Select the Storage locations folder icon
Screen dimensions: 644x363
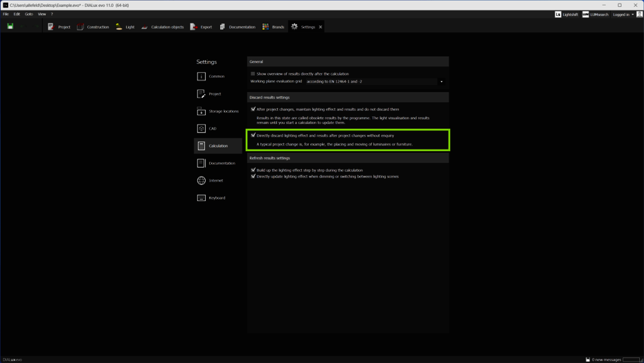(x=202, y=111)
